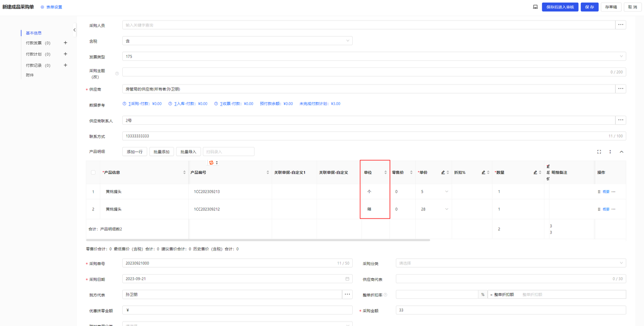Focus the 采购主题 input field
This screenshot has width=644, height=326.
click(x=374, y=72)
